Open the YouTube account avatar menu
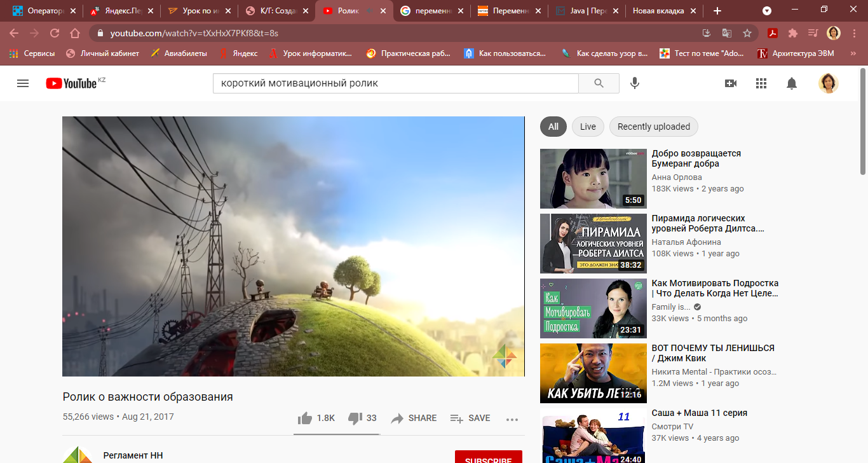This screenshot has width=868, height=463. pos(829,83)
